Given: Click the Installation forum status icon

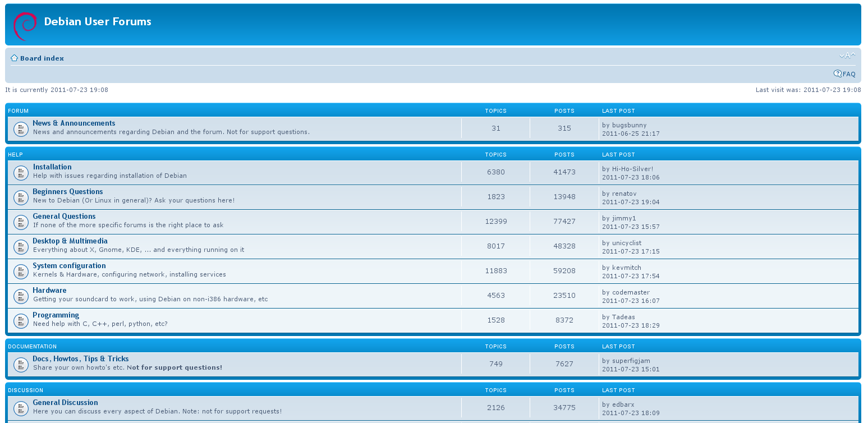Looking at the screenshot, I should 21,173.
